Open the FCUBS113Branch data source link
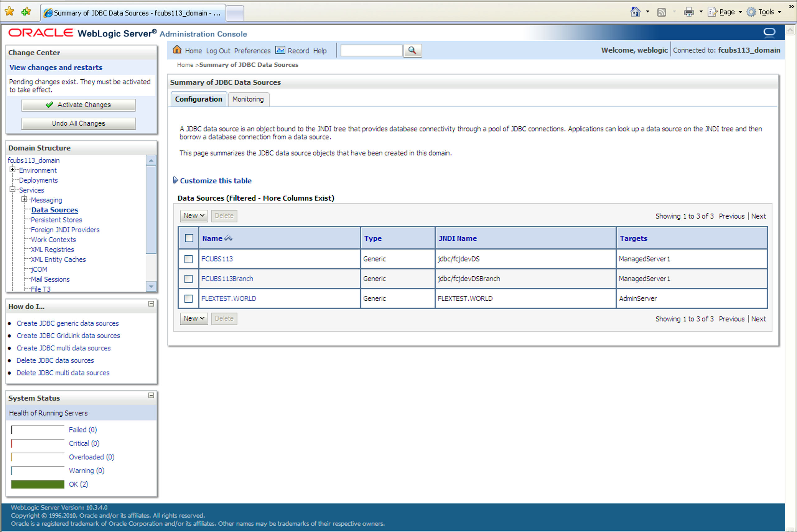The height and width of the screenshot is (532, 797). [x=227, y=279]
